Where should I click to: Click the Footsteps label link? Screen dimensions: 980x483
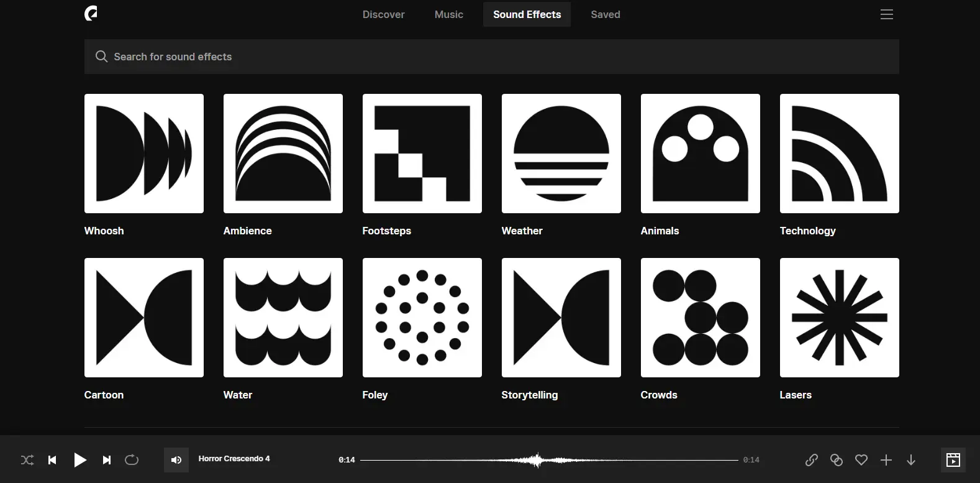(x=386, y=231)
